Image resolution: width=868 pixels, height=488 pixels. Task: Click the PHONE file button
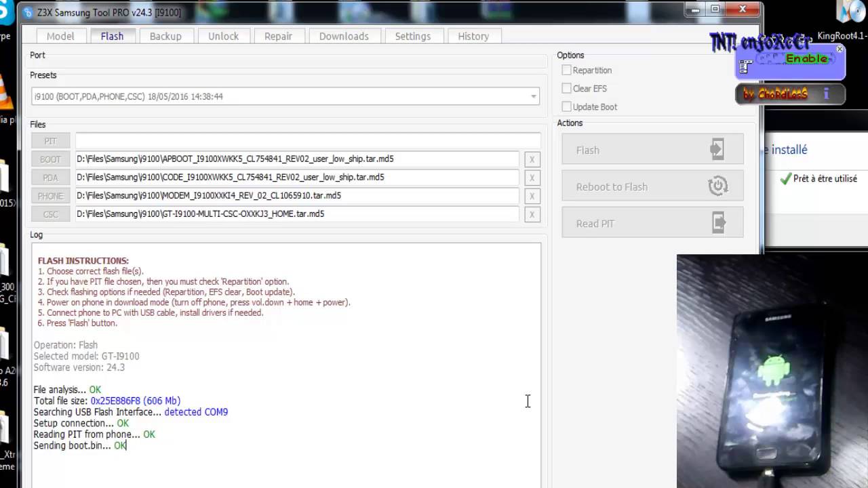pyautogui.click(x=50, y=196)
